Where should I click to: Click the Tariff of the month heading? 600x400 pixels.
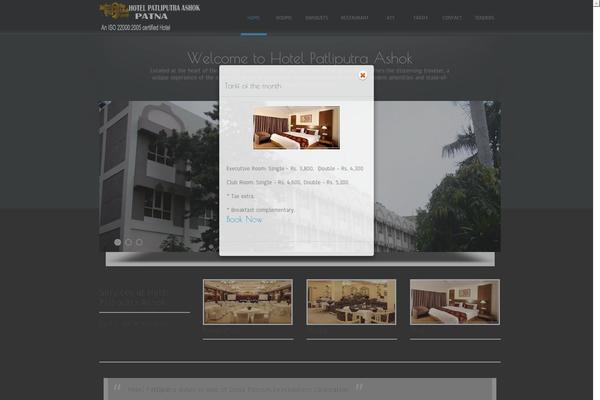[x=253, y=86]
